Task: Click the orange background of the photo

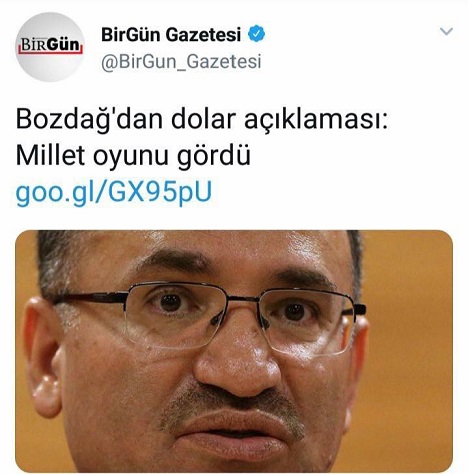Action: (x=410, y=350)
